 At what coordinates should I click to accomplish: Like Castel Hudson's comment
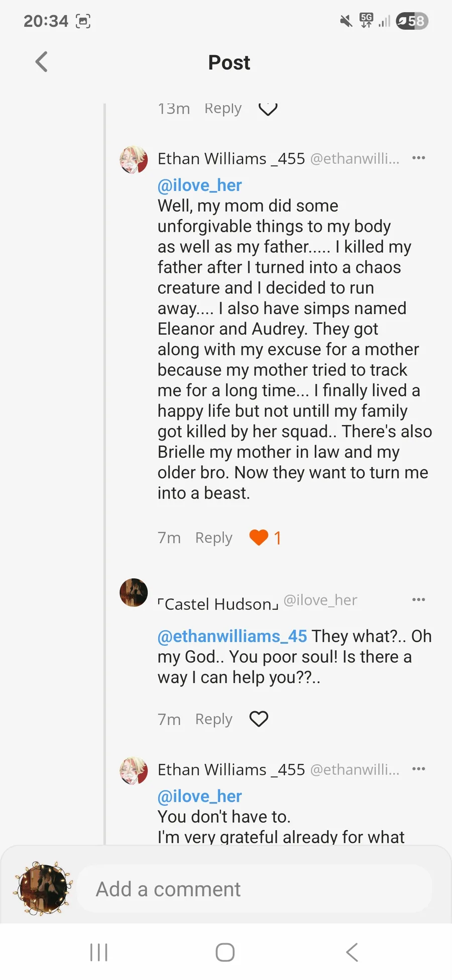point(259,719)
